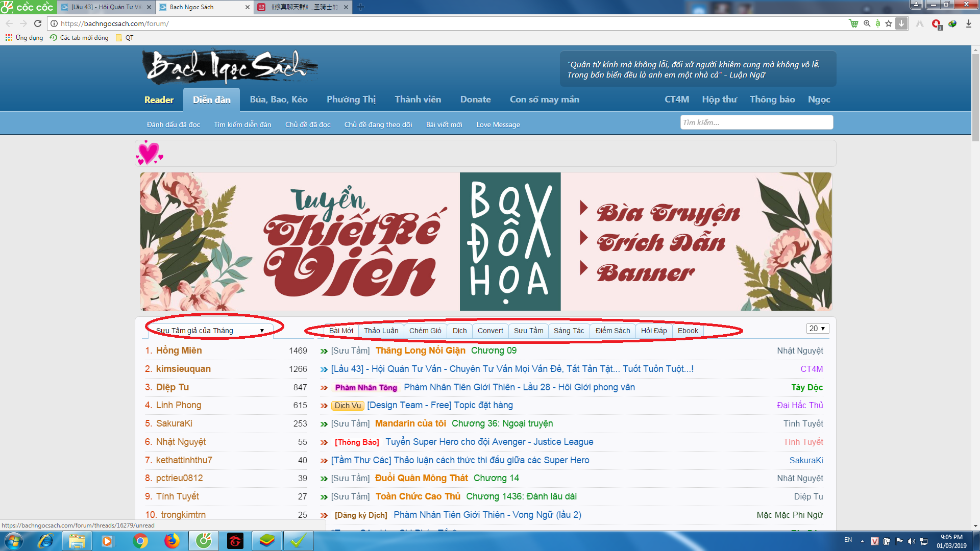This screenshot has width=980, height=551.
Task: Click the zoom magnifier icon in address bar
Action: pyautogui.click(x=867, y=23)
